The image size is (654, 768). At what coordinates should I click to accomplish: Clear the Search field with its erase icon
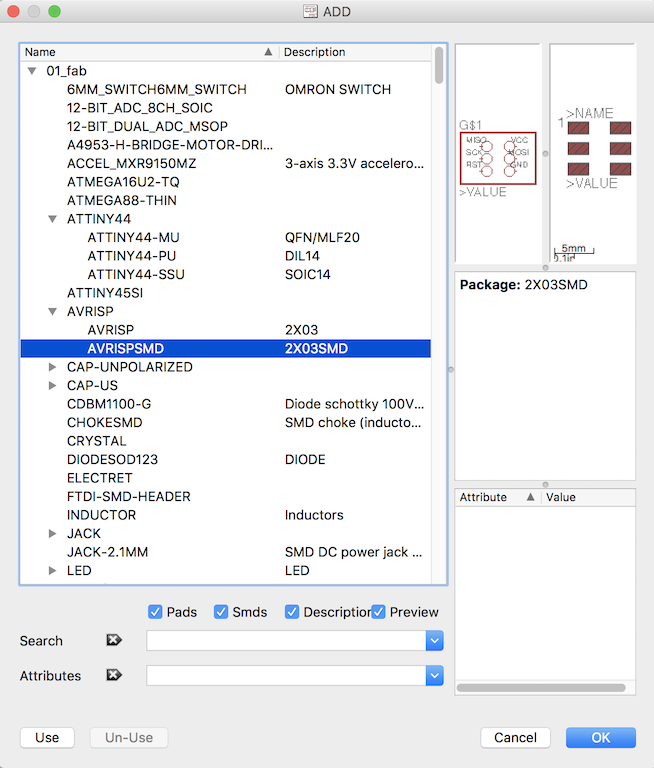114,640
